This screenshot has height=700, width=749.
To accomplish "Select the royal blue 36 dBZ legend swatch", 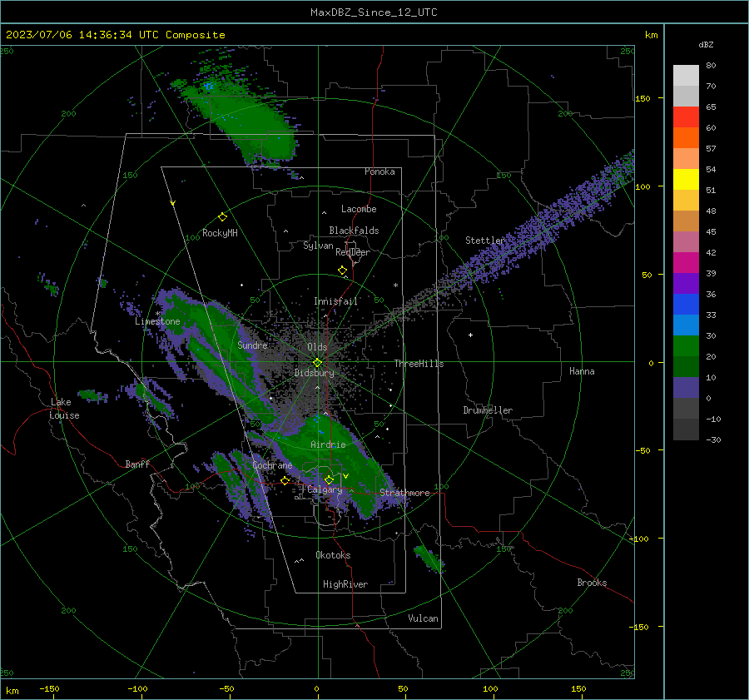I will point(686,304).
